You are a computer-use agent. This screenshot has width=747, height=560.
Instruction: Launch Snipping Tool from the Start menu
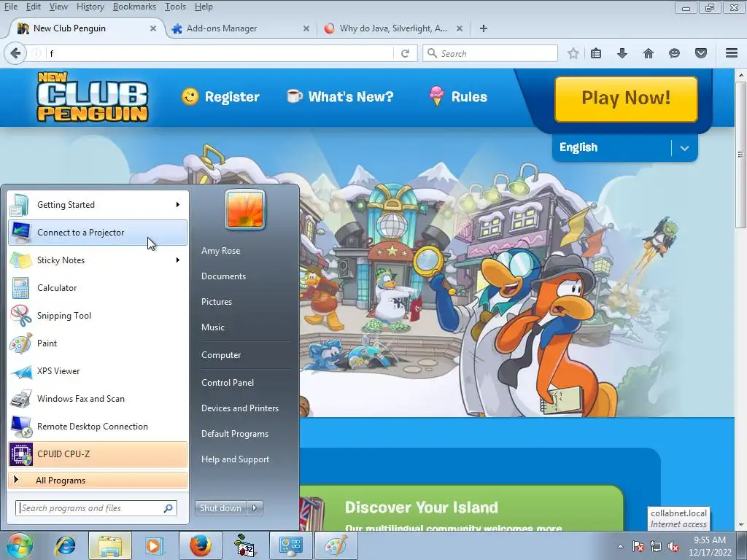(98, 315)
